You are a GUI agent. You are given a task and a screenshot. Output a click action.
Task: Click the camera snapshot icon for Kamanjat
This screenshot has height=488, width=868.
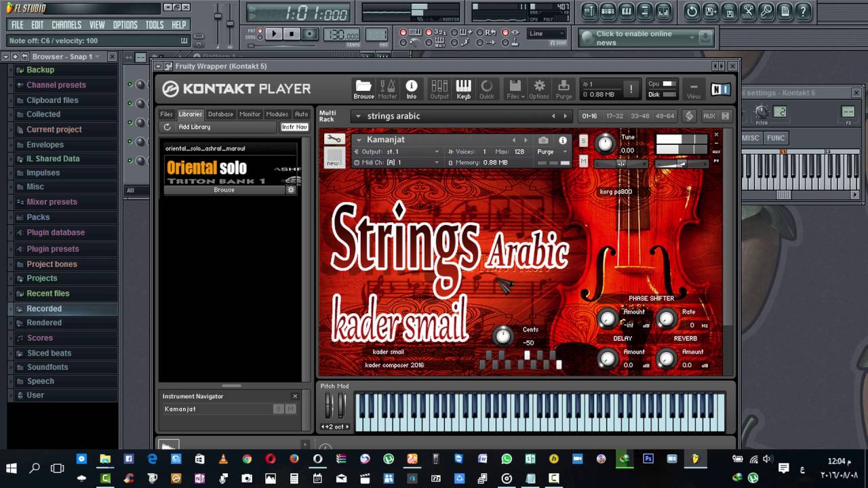(x=543, y=140)
